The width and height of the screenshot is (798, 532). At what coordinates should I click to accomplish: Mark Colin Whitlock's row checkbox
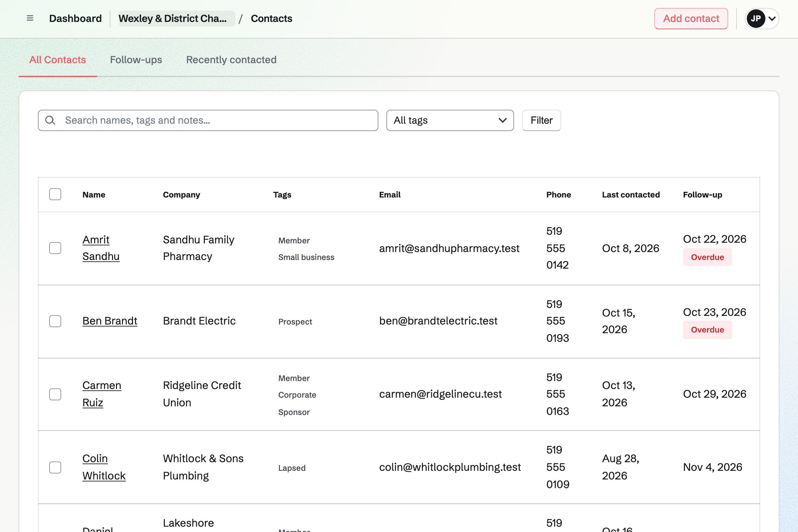tap(55, 467)
